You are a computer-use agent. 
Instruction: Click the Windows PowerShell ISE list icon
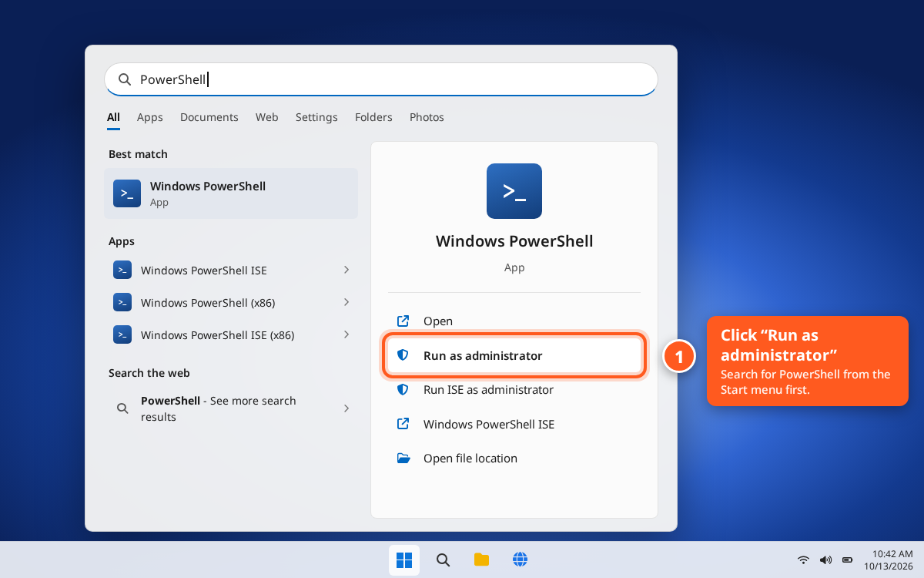[122, 270]
